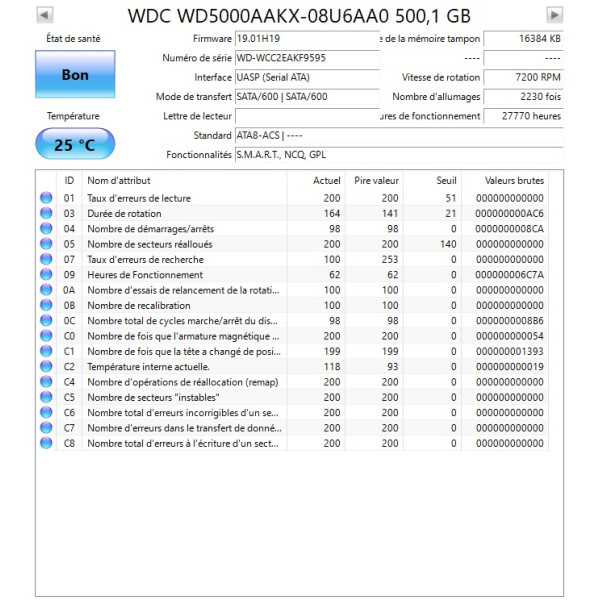The height and width of the screenshot is (600, 600).
Task: Click the ID column header
Action: coord(69,181)
